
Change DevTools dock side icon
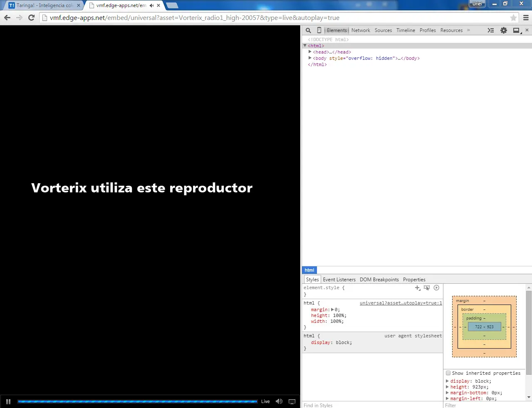517,30
